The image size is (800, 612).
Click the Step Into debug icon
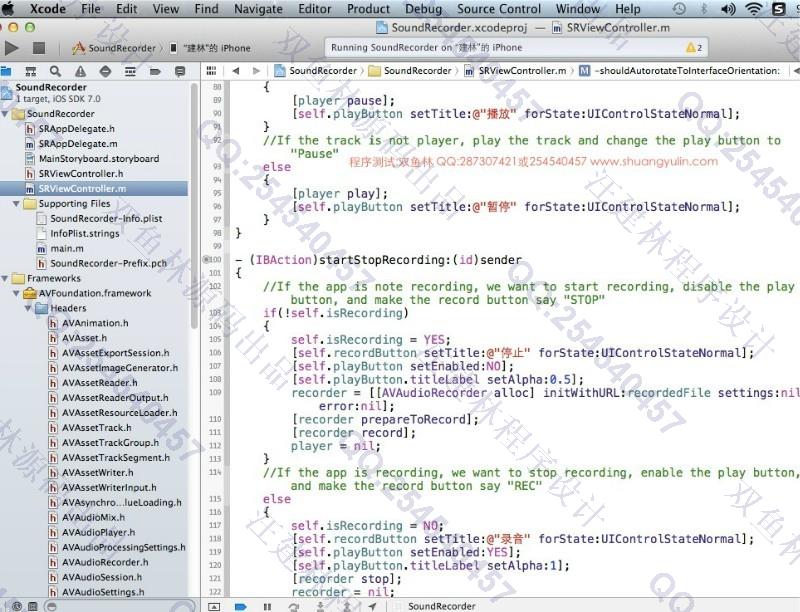[x=320, y=606]
